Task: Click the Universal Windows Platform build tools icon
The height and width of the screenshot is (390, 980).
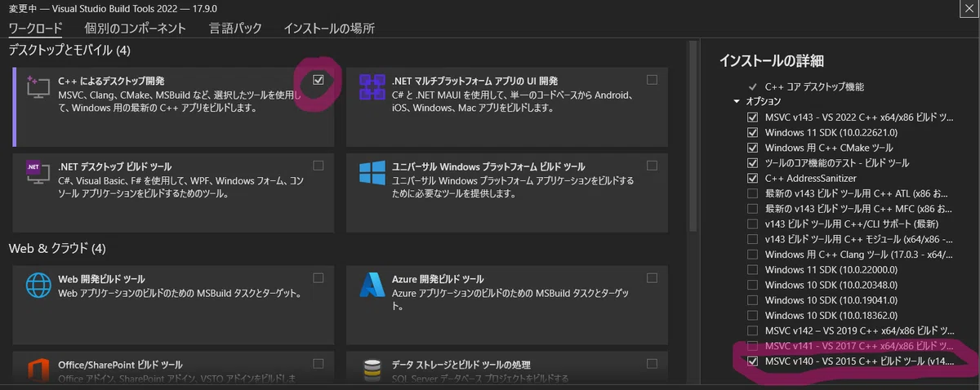Action: coord(372,171)
